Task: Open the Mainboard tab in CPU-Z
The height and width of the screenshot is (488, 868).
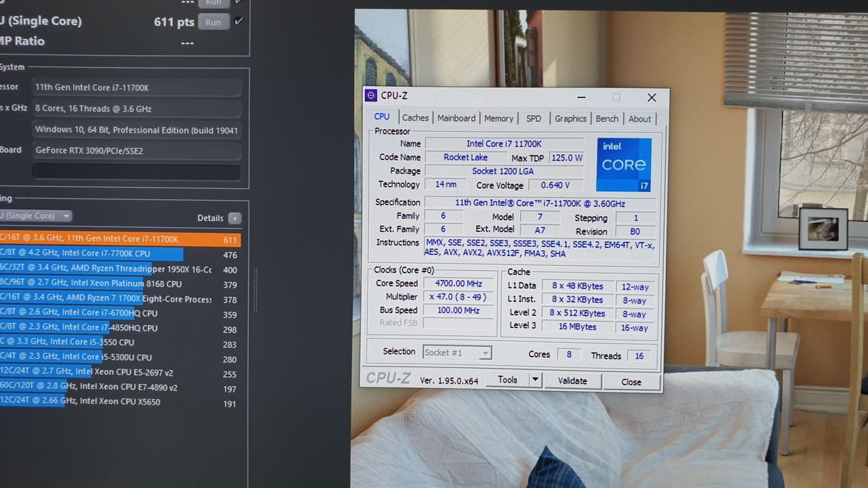Action: (x=456, y=118)
